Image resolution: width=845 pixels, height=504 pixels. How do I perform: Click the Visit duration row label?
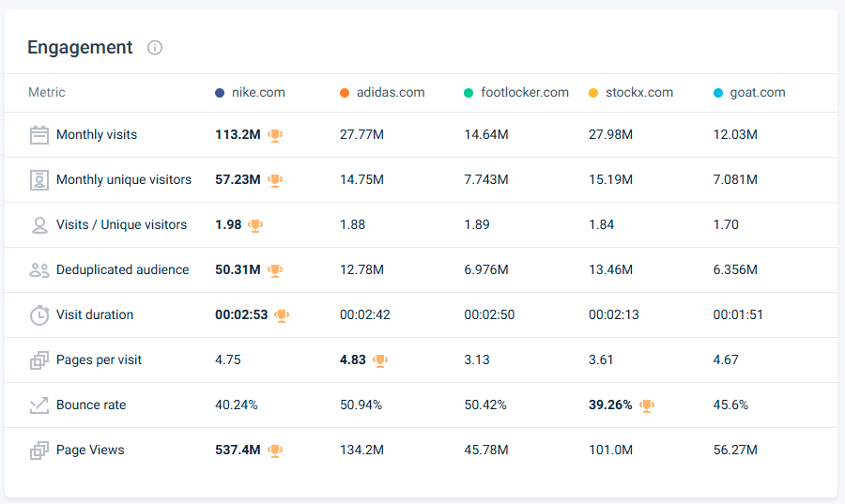[x=95, y=315]
